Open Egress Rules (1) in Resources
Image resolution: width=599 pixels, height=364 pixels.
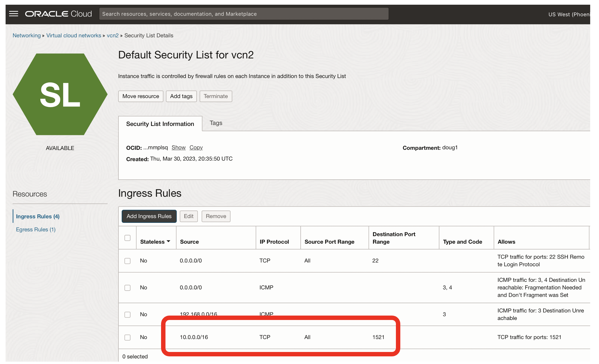[x=36, y=230]
